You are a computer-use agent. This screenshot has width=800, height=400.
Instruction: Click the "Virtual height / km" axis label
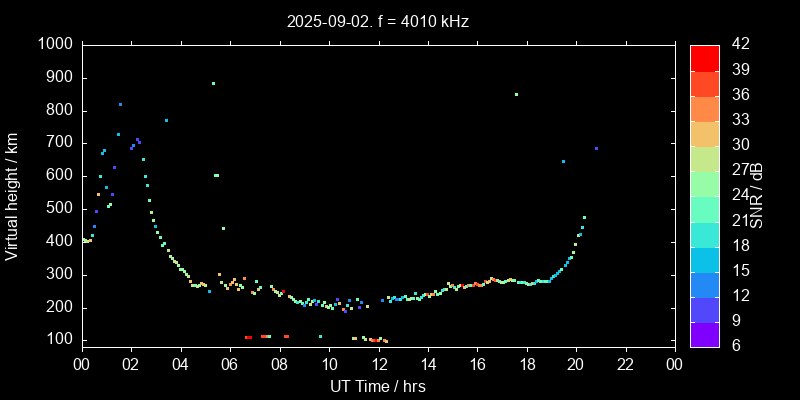pyautogui.click(x=12, y=193)
